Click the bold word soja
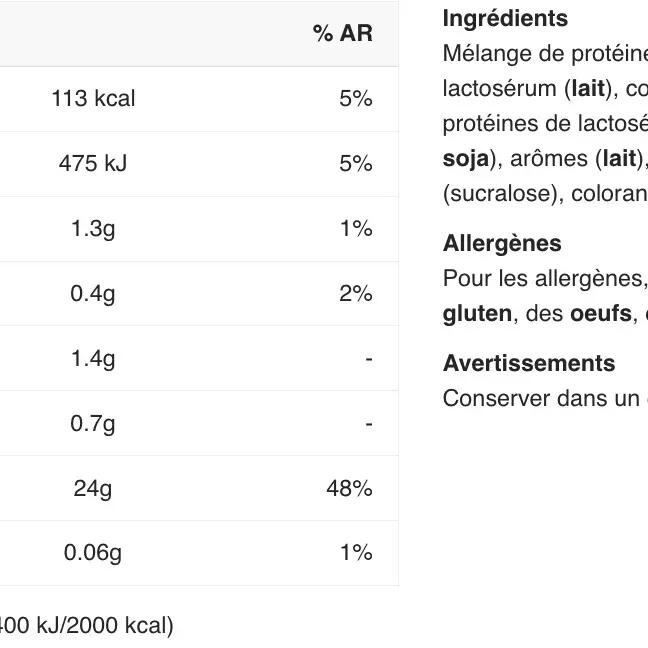 pos(465,159)
